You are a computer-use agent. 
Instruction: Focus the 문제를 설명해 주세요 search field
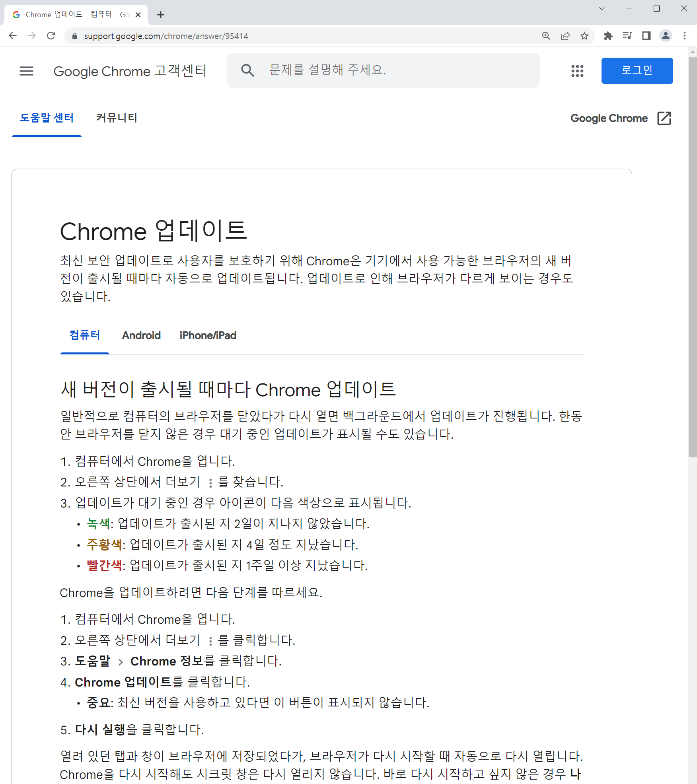click(x=384, y=70)
